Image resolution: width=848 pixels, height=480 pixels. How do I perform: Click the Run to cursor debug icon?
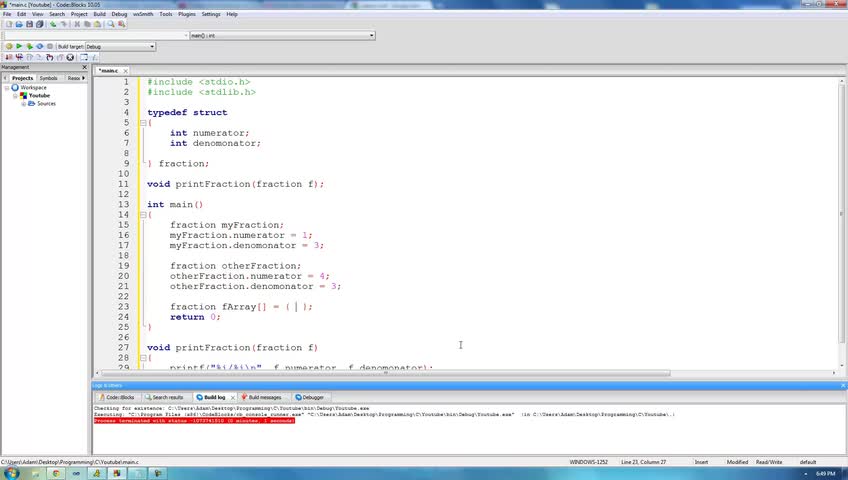(x=19, y=57)
